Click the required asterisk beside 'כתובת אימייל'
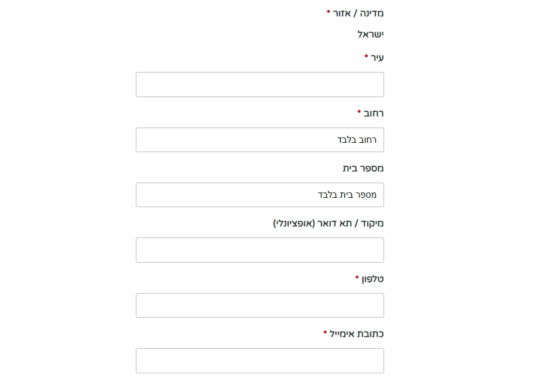This screenshot has height=392, width=548. point(325,333)
